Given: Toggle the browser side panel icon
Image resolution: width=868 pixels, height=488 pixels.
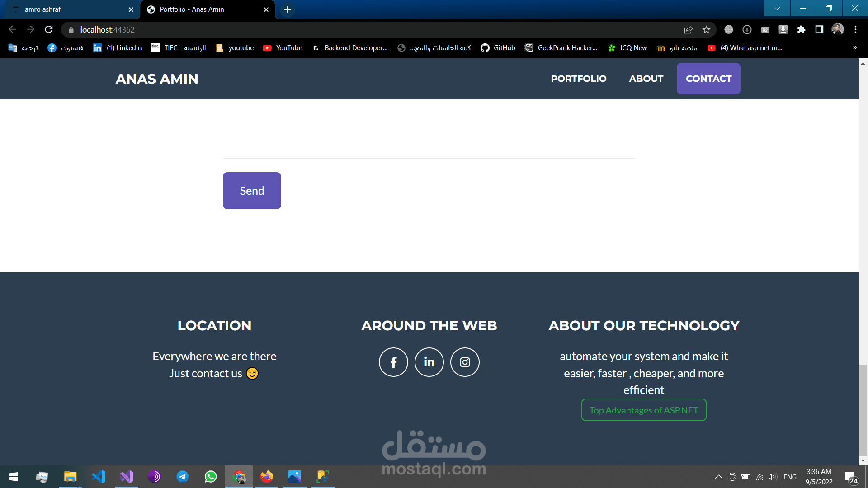Looking at the screenshot, I should tap(819, 29).
